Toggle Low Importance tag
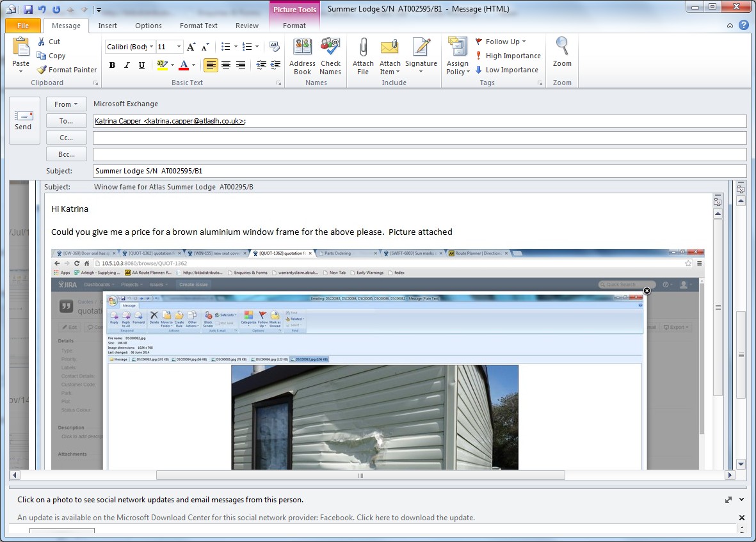 [506, 70]
